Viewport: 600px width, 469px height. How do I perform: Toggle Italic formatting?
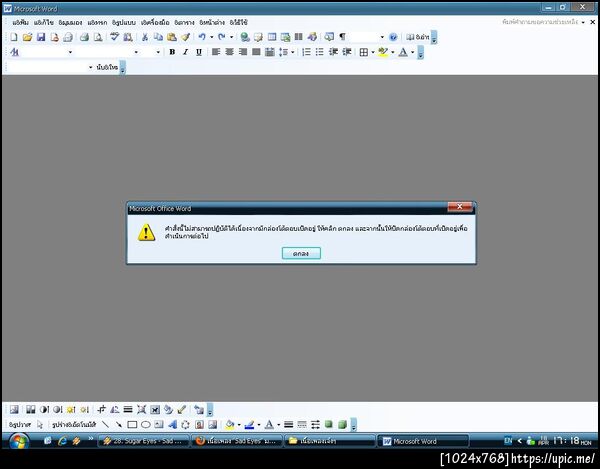pos(186,52)
